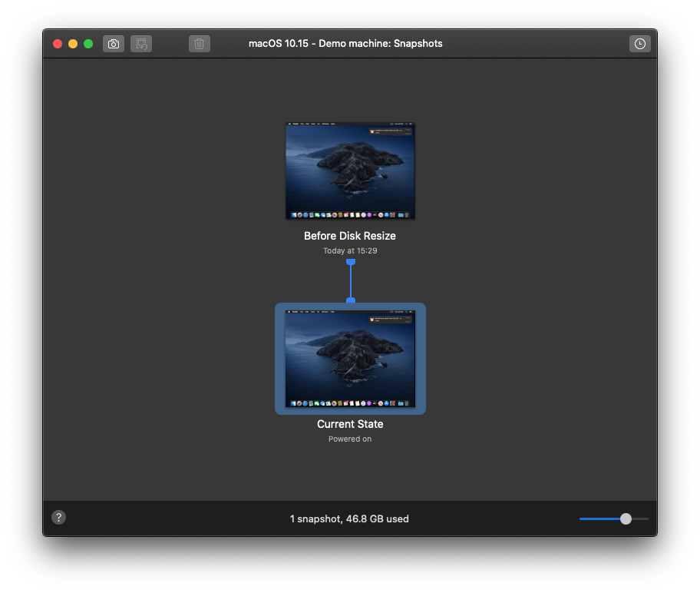Maximize the window with the green button

pos(88,44)
